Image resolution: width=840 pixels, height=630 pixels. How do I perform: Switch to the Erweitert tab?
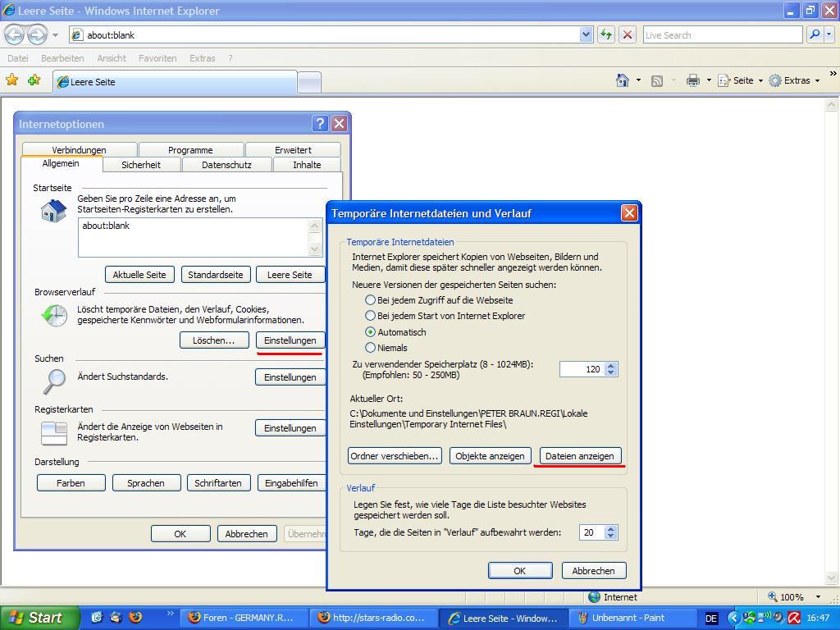pyautogui.click(x=293, y=150)
